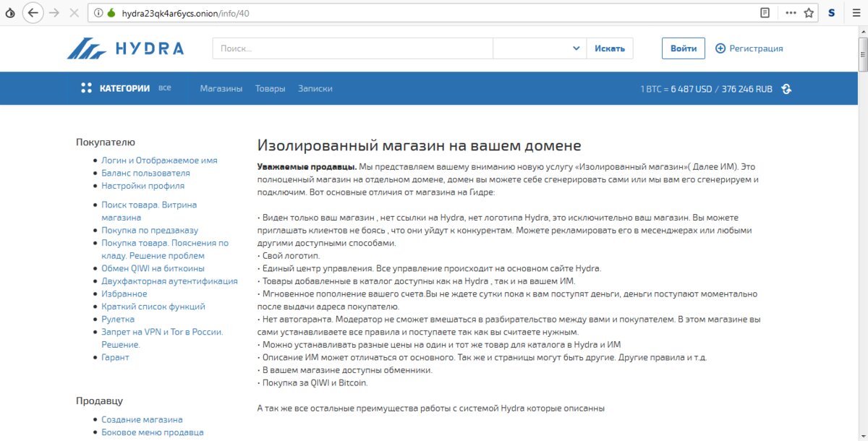Open the КАТЕГОРИИ menu
Image resolution: width=868 pixels, height=441 pixels.
pyautogui.click(x=124, y=88)
